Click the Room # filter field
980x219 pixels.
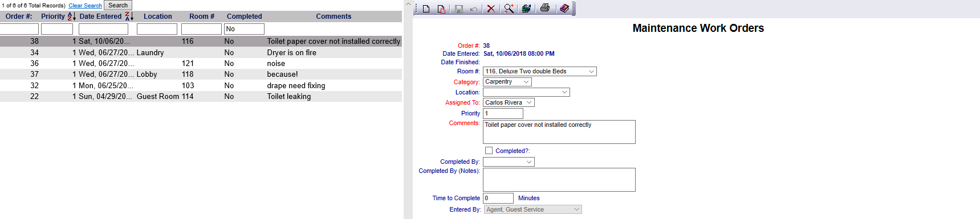coord(201,29)
